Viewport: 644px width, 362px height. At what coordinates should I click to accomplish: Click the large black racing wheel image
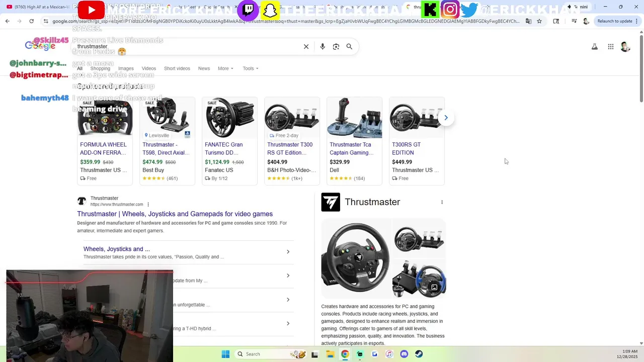(356, 258)
